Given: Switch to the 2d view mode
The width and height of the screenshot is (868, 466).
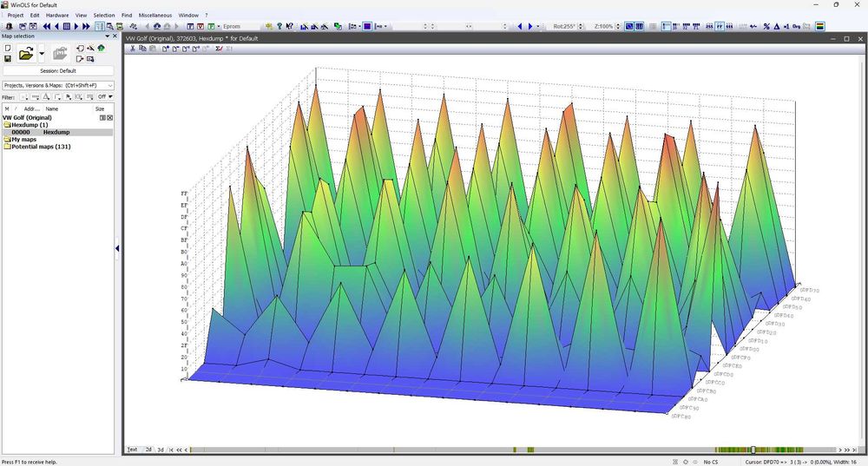Looking at the screenshot, I should [x=148, y=450].
